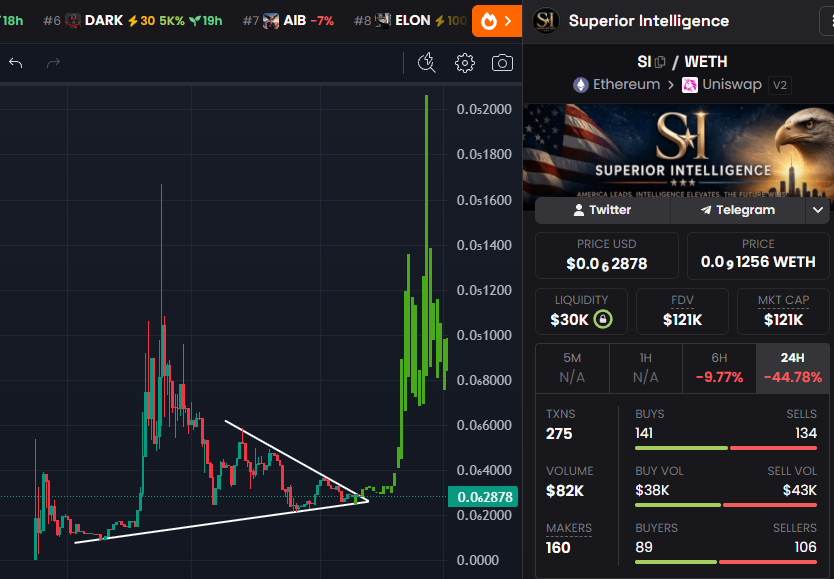This screenshot has width=834, height=579.
Task: Click the PRICE USD value box
Action: pos(606,255)
